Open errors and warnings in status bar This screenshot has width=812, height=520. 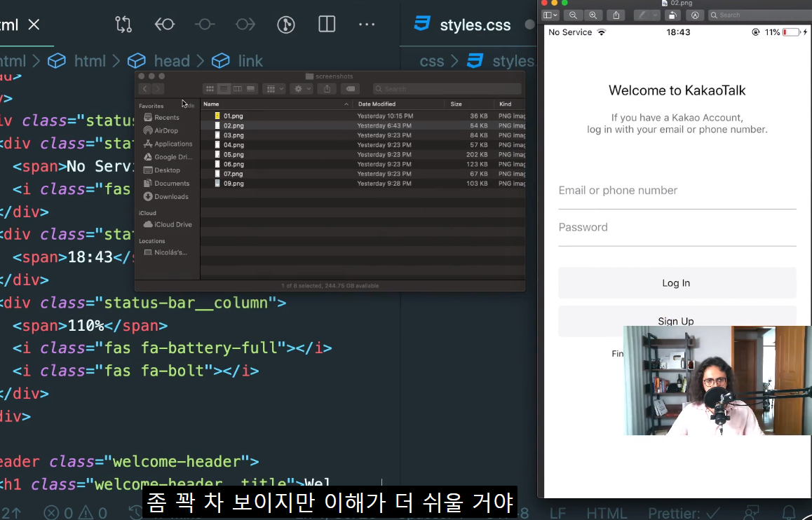76,513
